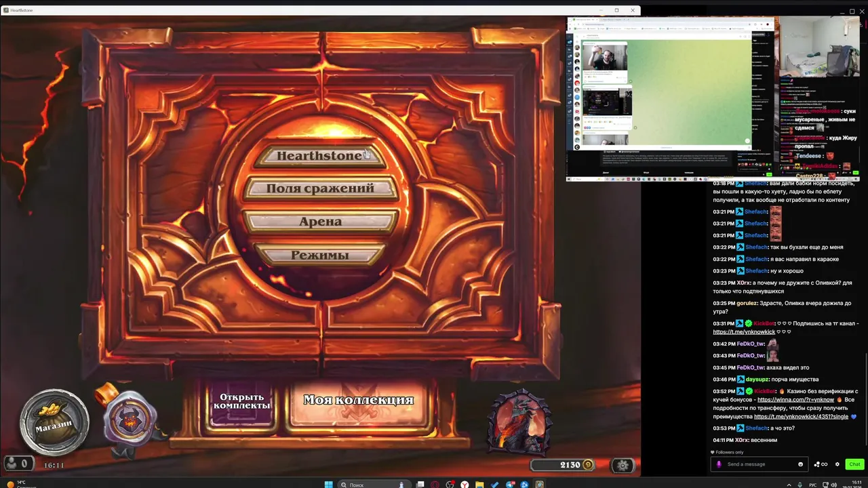This screenshot has height=488, width=868.
Task: Open the Opera browser taskbar icon
Action: tap(435, 485)
